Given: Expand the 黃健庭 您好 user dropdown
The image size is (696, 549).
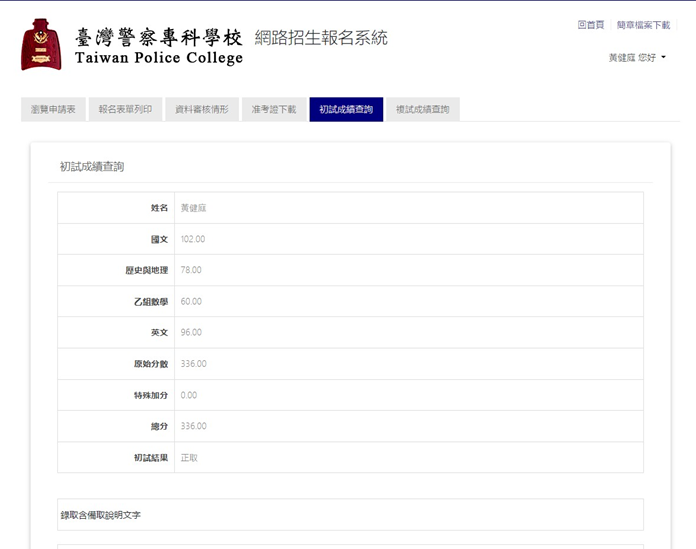Looking at the screenshot, I should pos(637,58).
